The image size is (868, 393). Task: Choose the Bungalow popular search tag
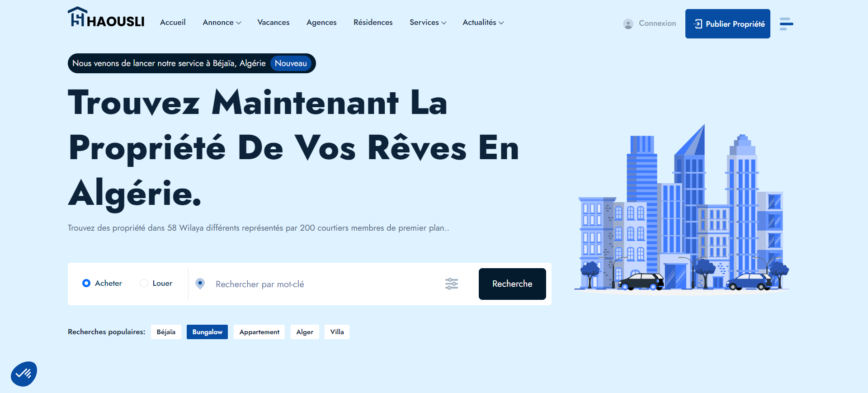(207, 332)
